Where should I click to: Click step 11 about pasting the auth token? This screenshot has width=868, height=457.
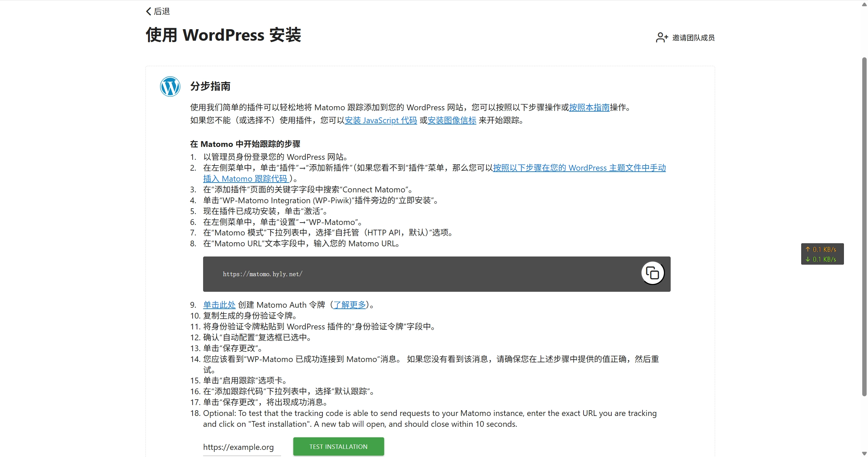point(319,326)
